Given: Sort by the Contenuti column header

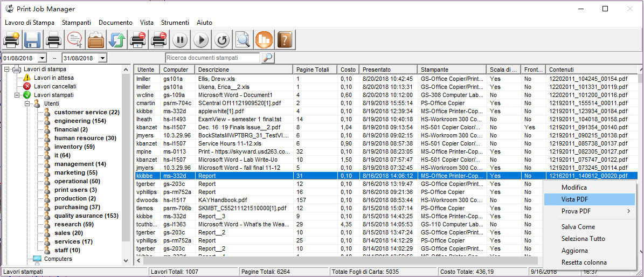Looking at the screenshot, I should [591, 70].
